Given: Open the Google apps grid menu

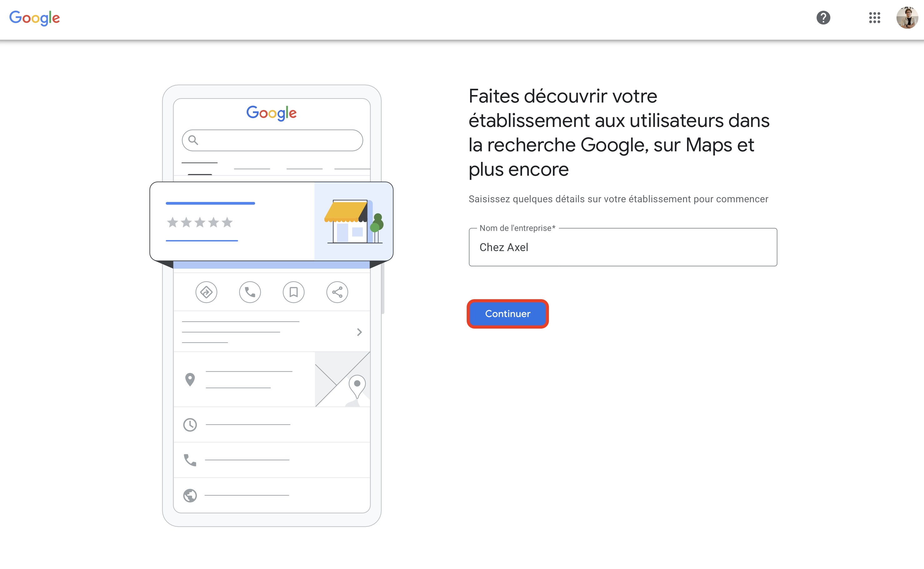Looking at the screenshot, I should [x=874, y=18].
